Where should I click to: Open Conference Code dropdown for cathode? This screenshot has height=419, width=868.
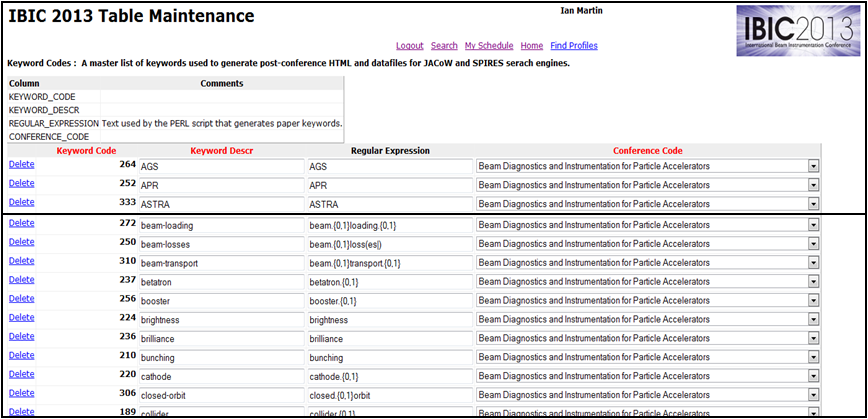click(813, 376)
